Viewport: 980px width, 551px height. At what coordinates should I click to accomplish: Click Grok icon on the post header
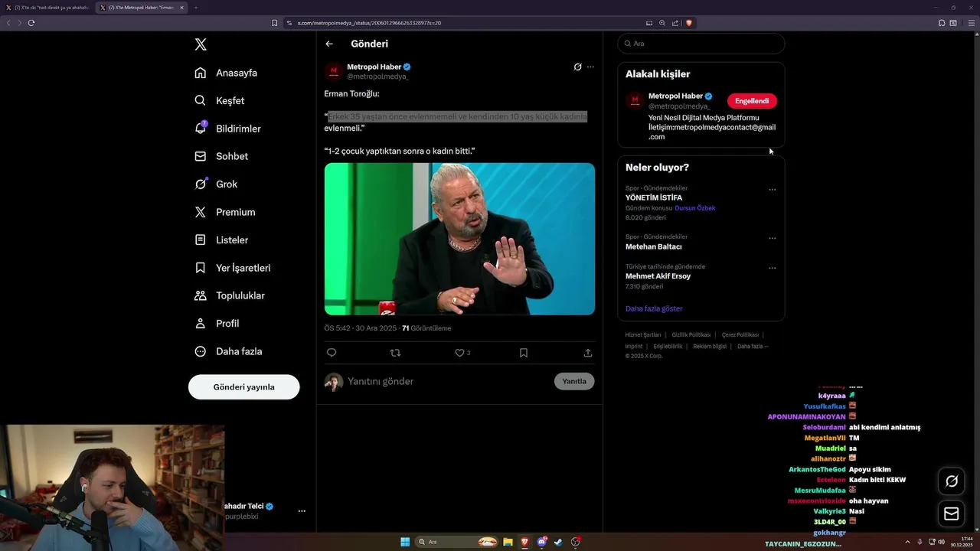coord(577,67)
